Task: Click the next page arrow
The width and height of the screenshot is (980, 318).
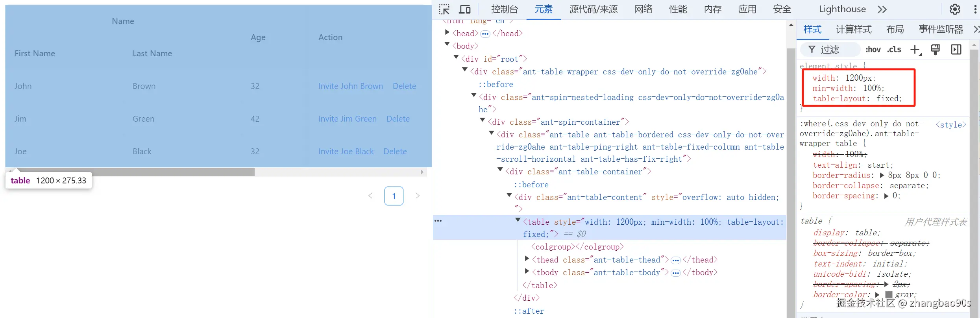Action: [418, 196]
